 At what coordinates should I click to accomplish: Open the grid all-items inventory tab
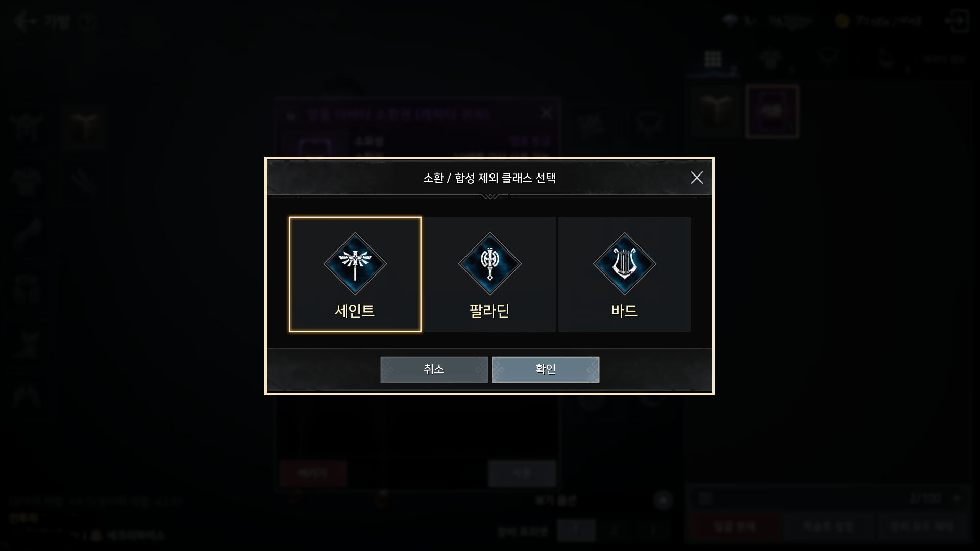(x=713, y=59)
